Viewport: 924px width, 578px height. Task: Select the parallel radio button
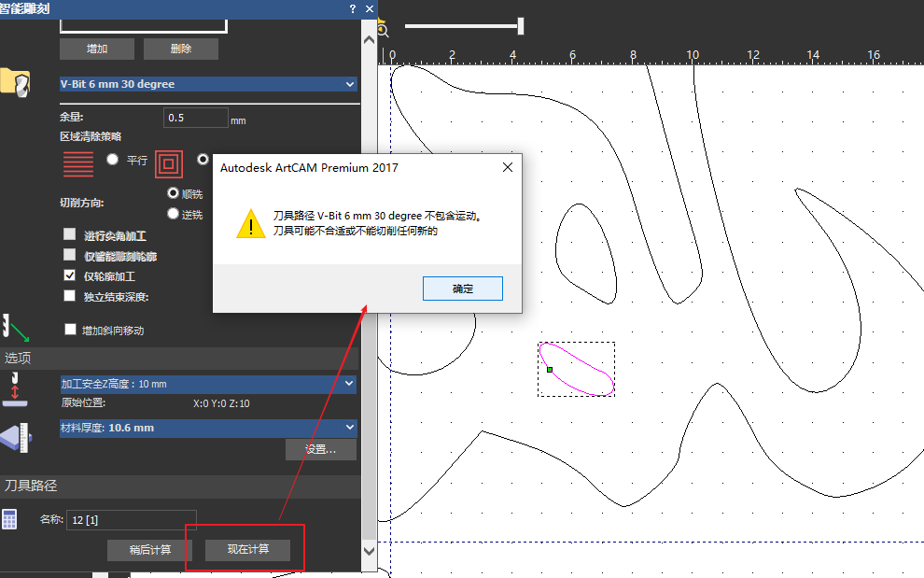[x=113, y=160]
